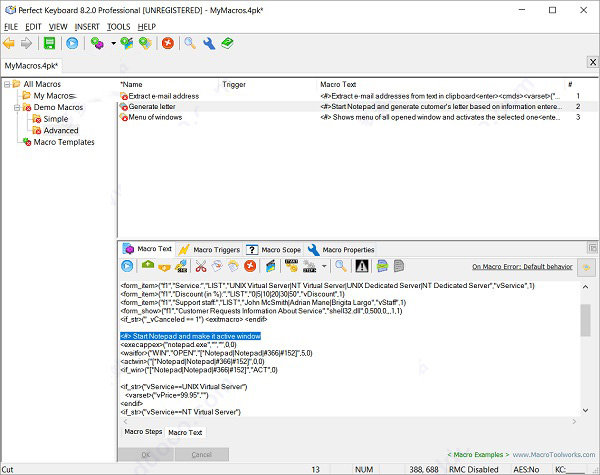This screenshot has height=475, width=600.
Task: Click the Cancel button
Action: tap(202, 455)
